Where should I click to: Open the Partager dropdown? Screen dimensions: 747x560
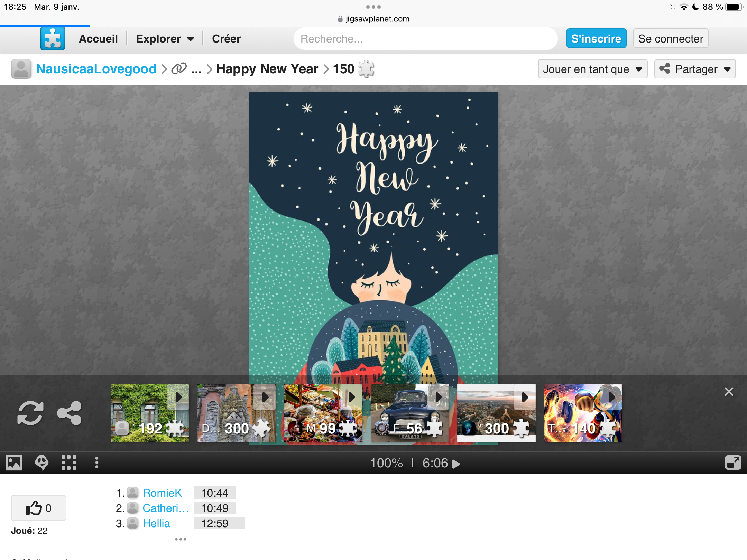[694, 69]
